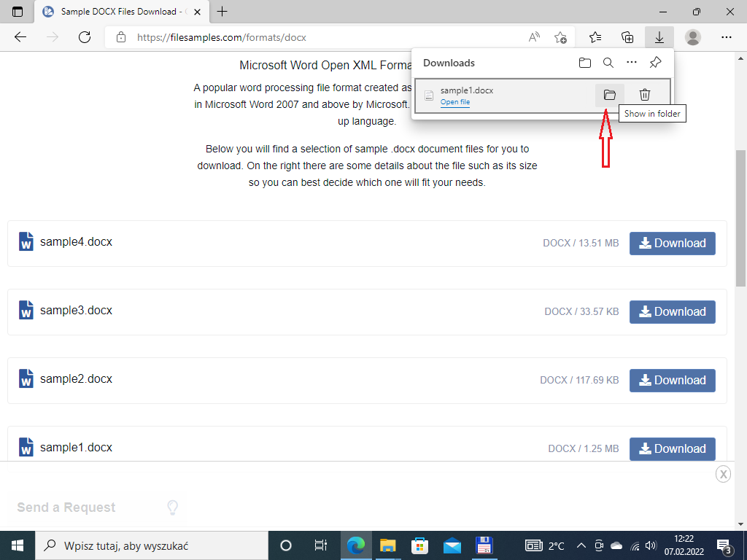View site information lock icon
747x560 pixels.
(x=121, y=37)
